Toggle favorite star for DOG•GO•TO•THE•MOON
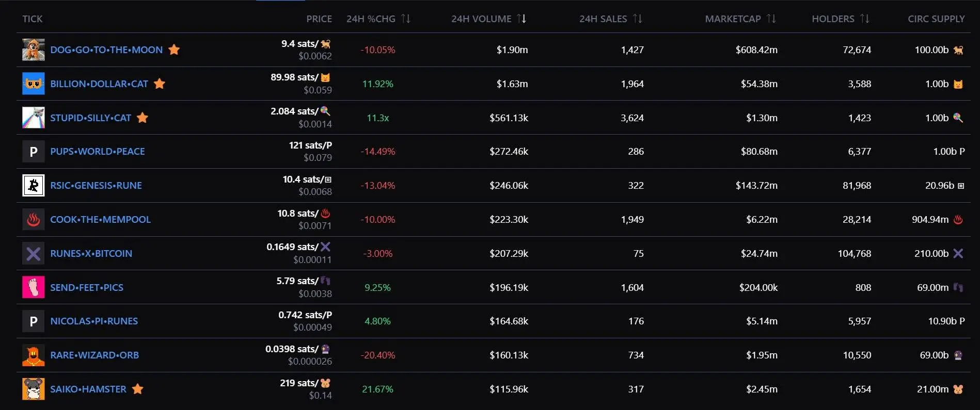This screenshot has height=410, width=980. [x=174, y=50]
